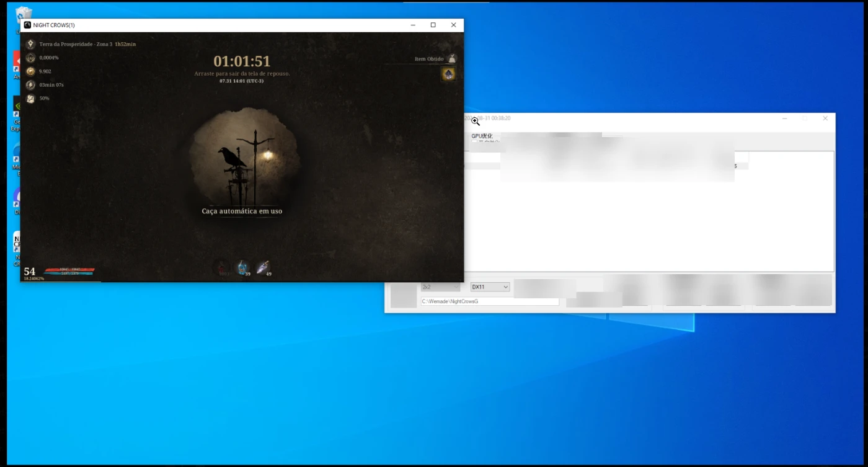Click the C:\Wemade\NightCrowsG path field

[489, 301]
